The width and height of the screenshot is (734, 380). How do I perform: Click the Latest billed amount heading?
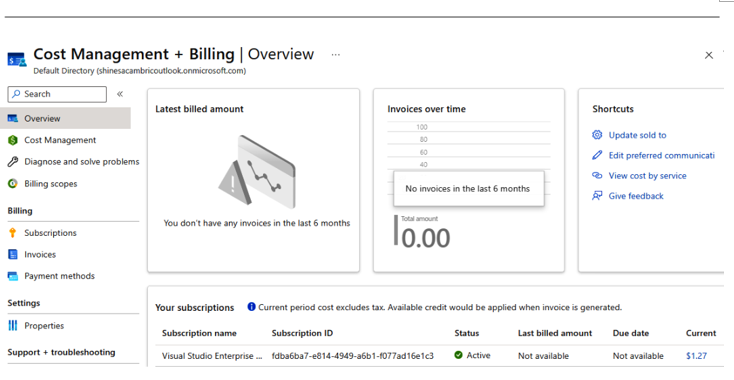click(x=199, y=109)
